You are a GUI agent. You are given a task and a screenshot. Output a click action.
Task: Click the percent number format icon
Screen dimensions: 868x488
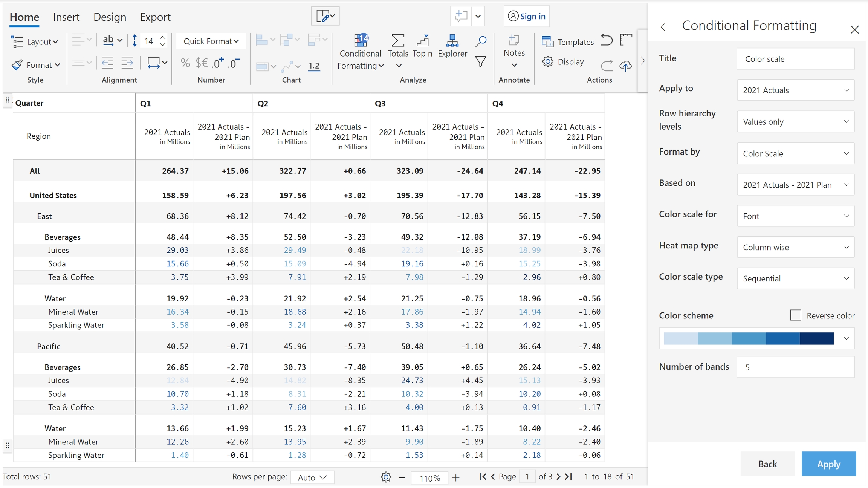[185, 63]
